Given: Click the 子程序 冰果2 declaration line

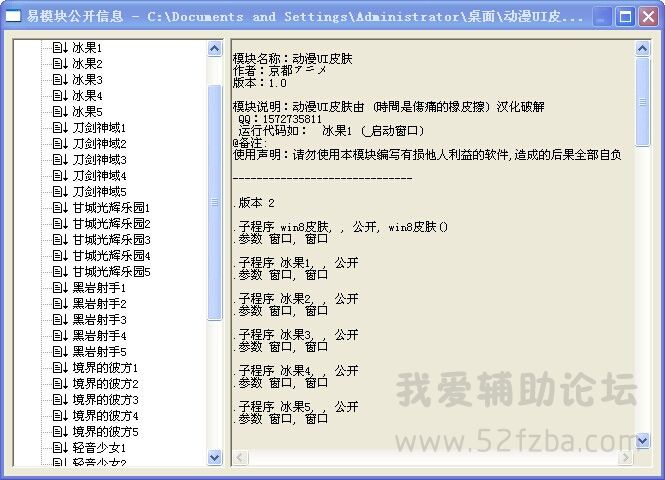Looking at the screenshot, I should (296, 299).
